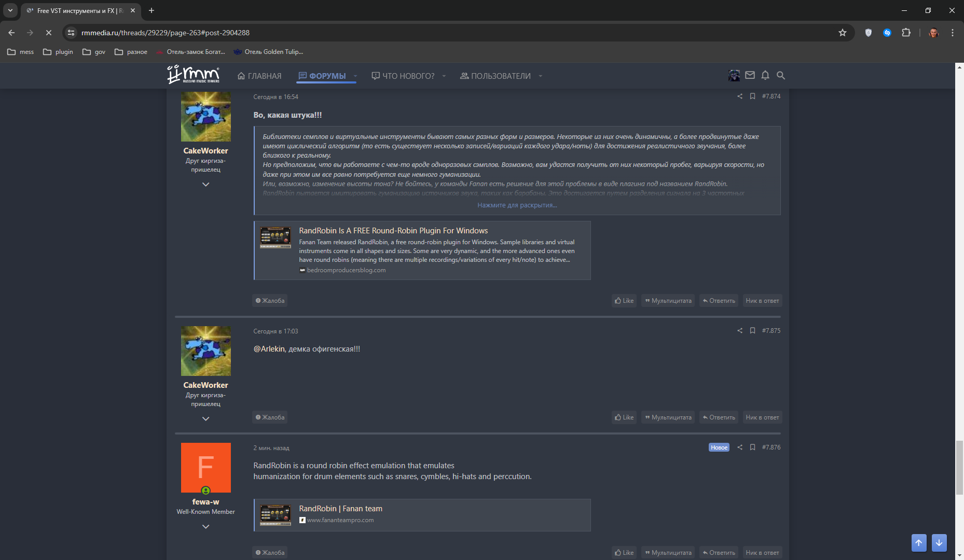The width and height of the screenshot is (964, 560).
Task: Open the shield extension icon
Action: [868, 33]
